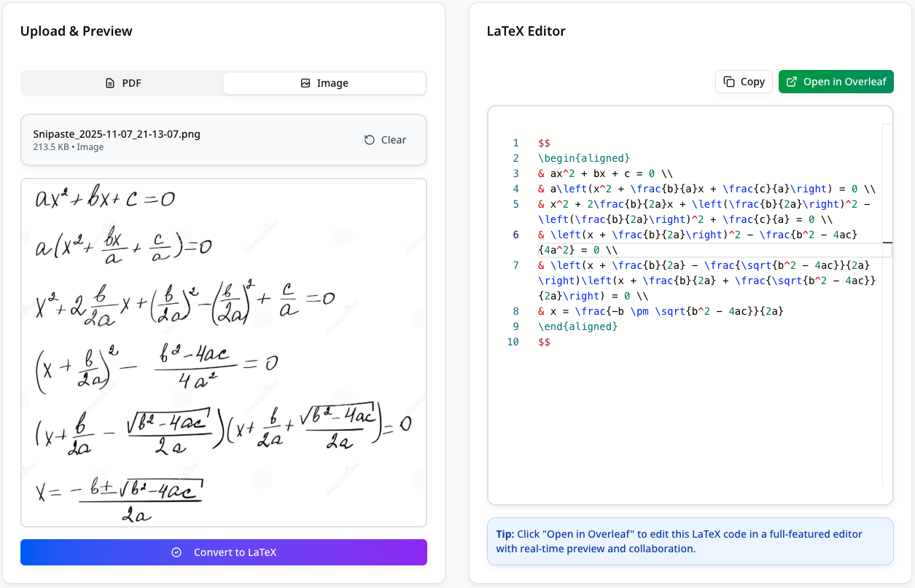
Task: Switch to the Image upload tab
Action: point(324,83)
